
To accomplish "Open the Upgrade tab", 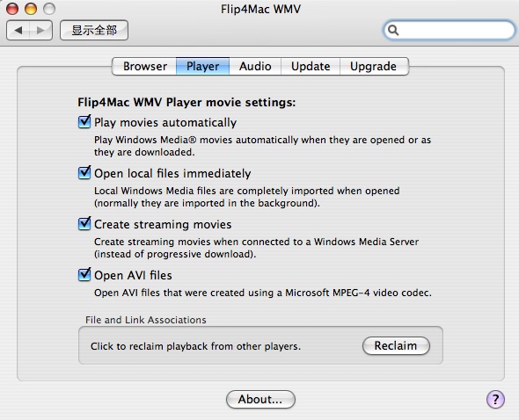I will [x=374, y=66].
